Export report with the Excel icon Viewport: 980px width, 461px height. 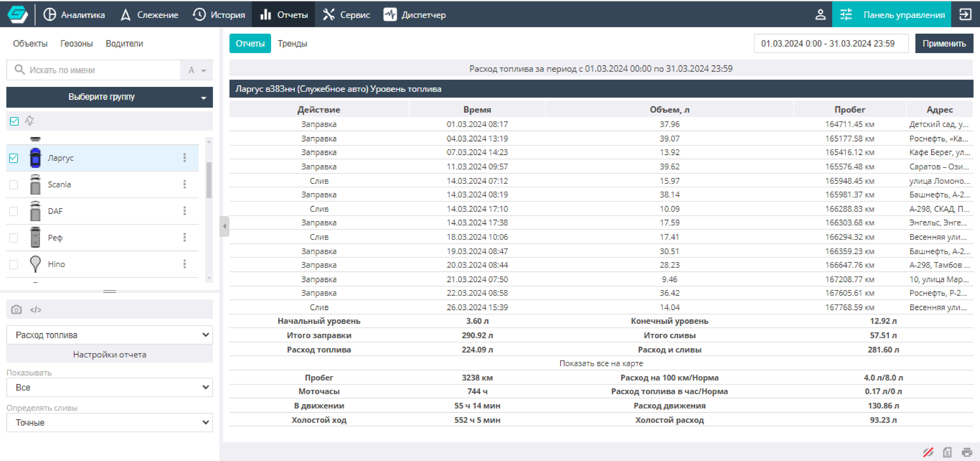tap(947, 452)
